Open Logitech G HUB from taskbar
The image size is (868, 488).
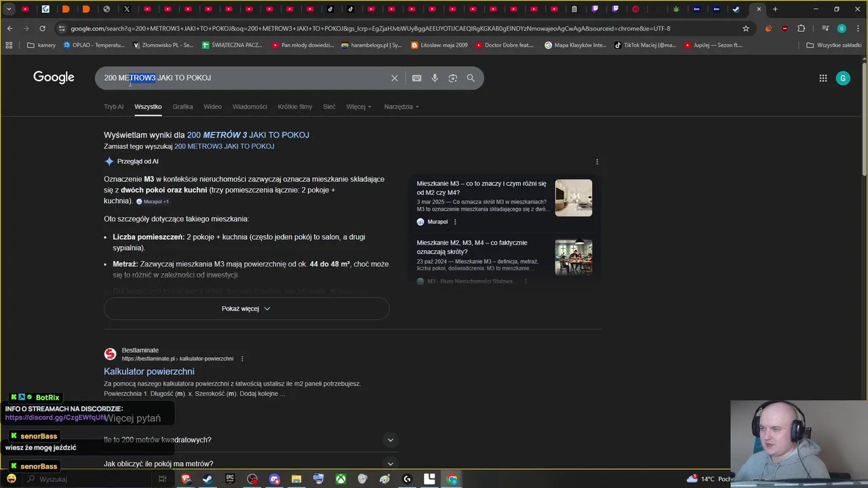tap(408, 479)
